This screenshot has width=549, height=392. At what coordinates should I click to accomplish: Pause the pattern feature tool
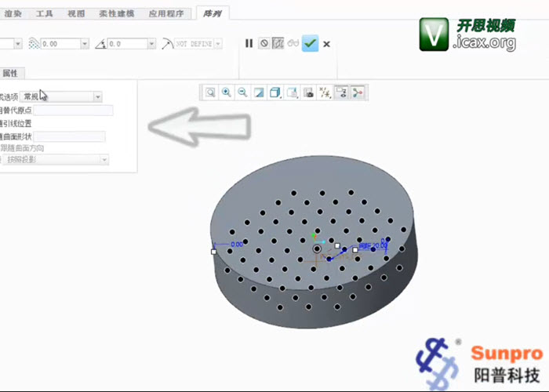pos(249,43)
